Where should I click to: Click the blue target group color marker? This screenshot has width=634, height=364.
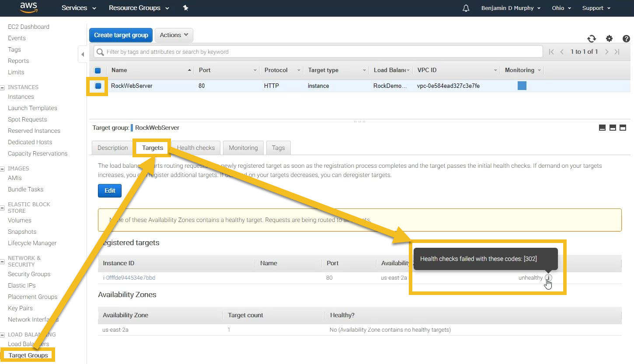pyautogui.click(x=132, y=128)
